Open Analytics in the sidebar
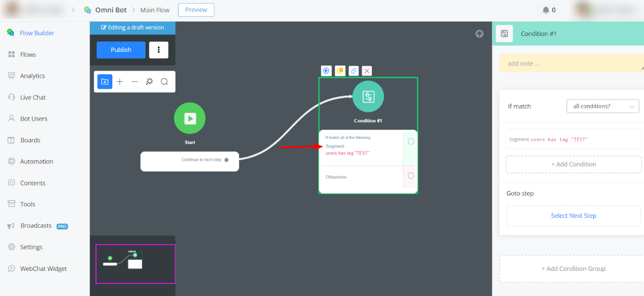This screenshot has height=296, width=644. coord(32,76)
